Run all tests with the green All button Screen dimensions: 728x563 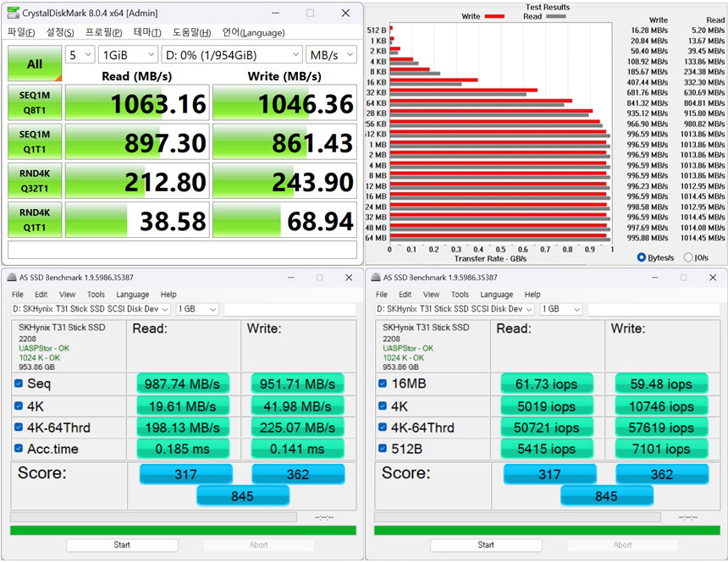34,63
